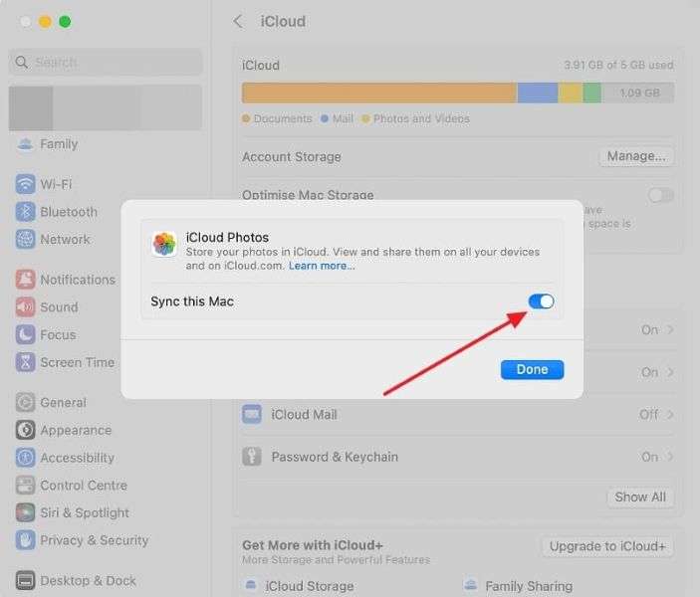700x597 pixels.
Task: Select the Wi-Fi label in sidebar
Action: pyautogui.click(x=56, y=184)
